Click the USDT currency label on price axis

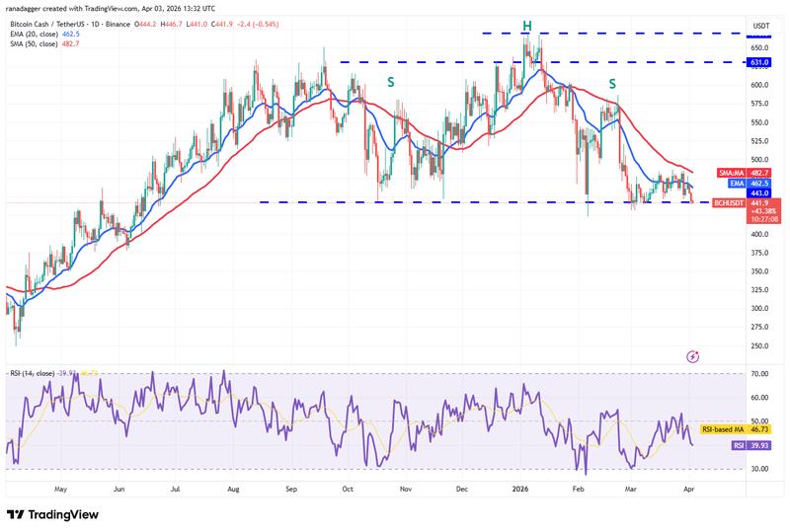pos(760,26)
